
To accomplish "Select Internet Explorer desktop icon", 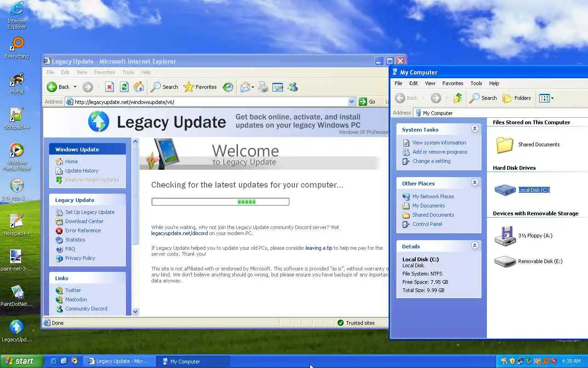I will 17,15.
